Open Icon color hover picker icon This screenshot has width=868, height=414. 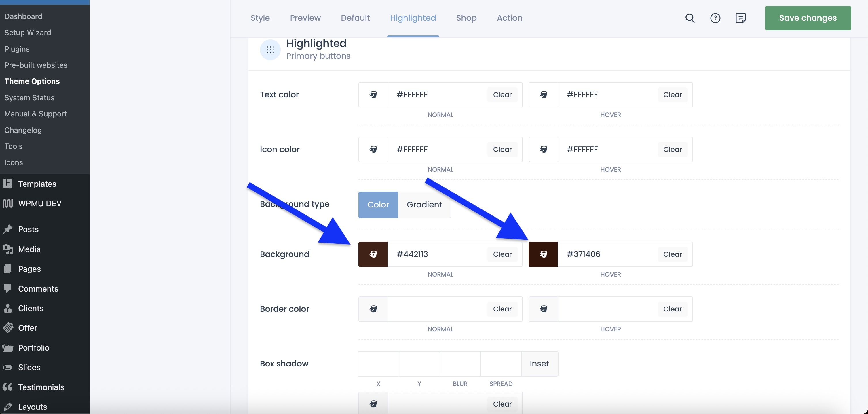(x=543, y=149)
